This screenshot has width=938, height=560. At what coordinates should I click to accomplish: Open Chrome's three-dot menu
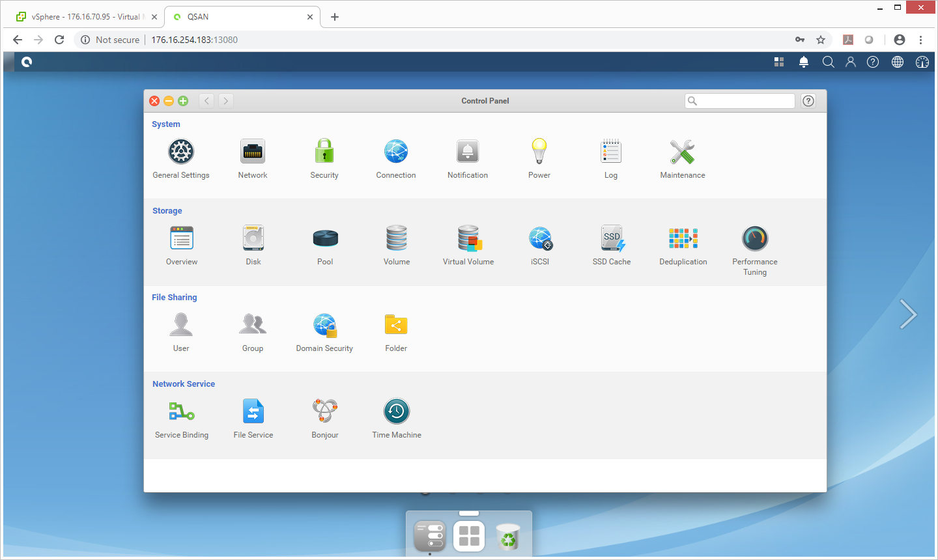pos(920,40)
